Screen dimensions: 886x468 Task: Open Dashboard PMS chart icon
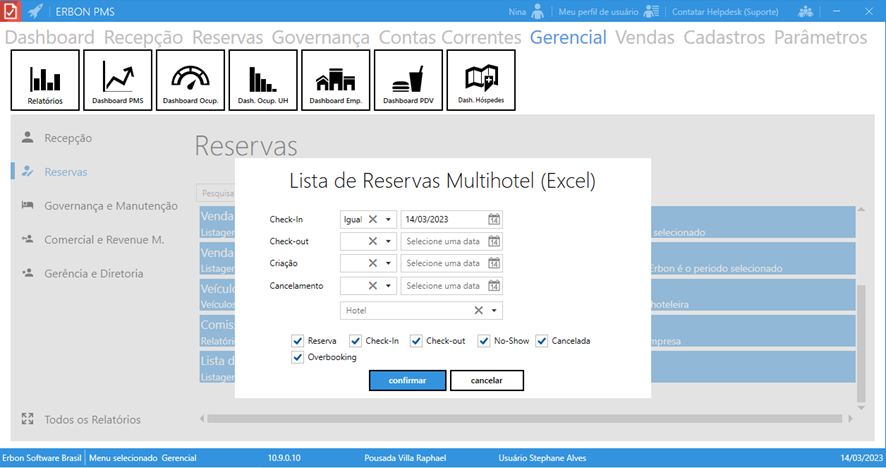click(118, 80)
